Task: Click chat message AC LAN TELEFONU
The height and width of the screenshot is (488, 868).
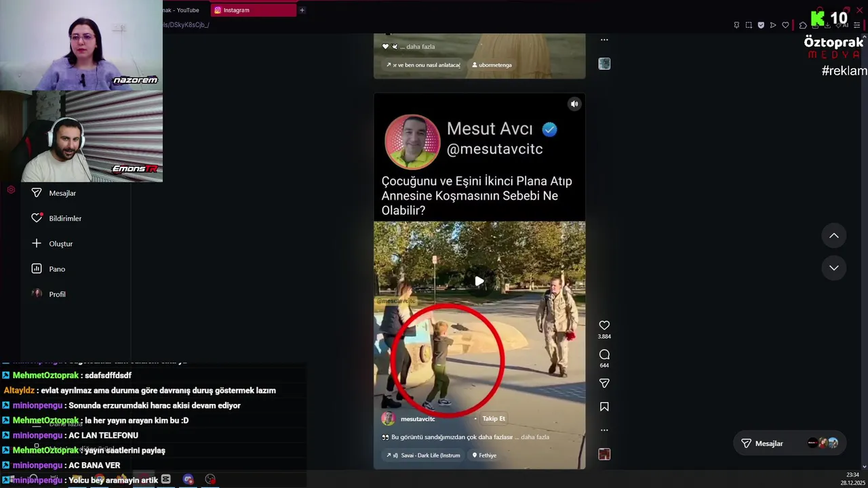Action: point(103,435)
